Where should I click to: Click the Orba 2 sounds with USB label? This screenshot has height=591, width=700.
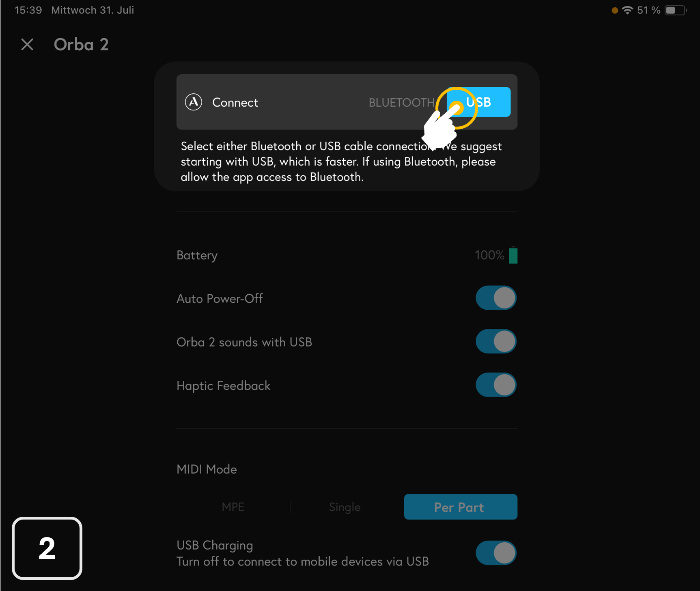[244, 342]
